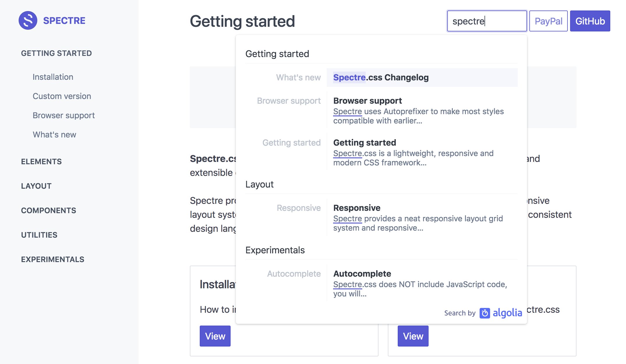This screenshot has width=626, height=364.
Task: Expand the Layout sidebar section
Action: 36,186
